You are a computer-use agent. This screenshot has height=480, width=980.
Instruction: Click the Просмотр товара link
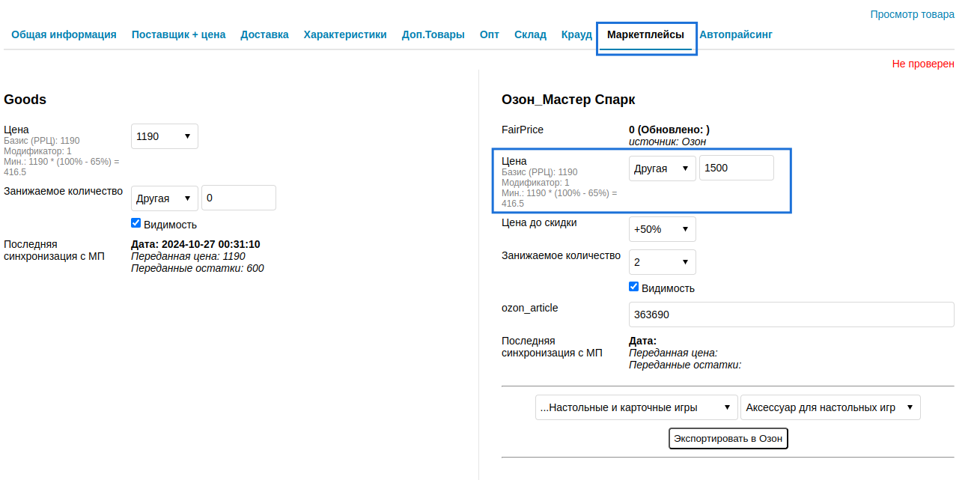pos(912,14)
